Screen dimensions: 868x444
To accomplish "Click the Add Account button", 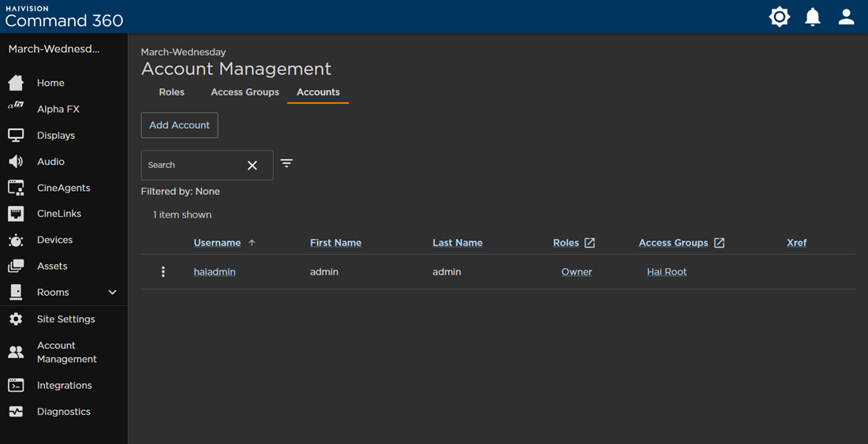I will point(179,125).
